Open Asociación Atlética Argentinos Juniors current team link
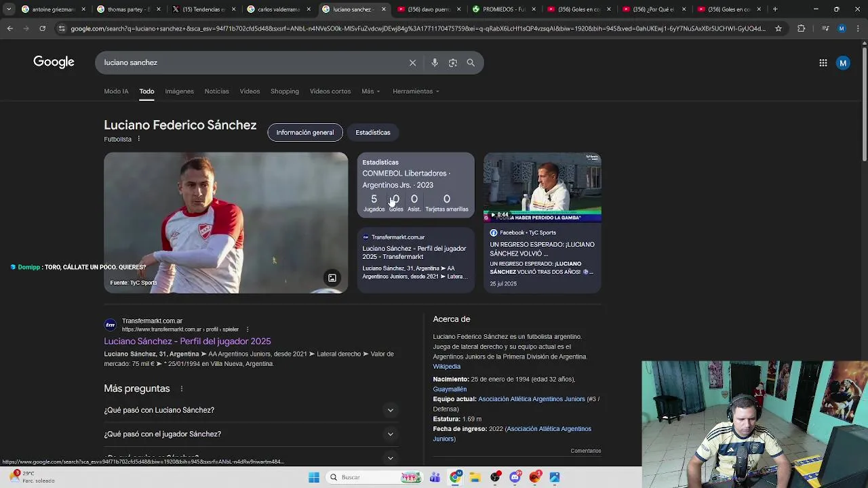Screen dimensions: 868x488 (x=532, y=399)
